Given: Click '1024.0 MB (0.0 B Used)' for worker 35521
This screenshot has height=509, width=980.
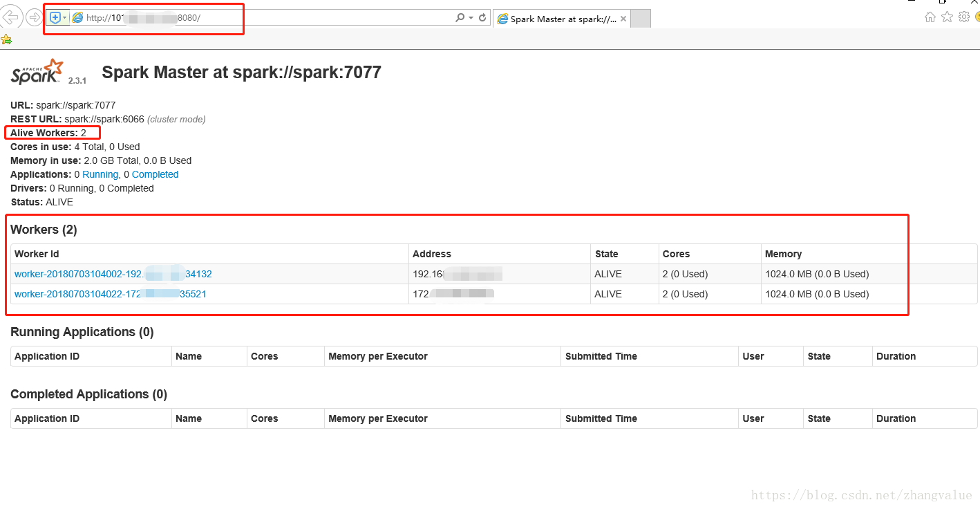Looking at the screenshot, I should coord(817,294).
